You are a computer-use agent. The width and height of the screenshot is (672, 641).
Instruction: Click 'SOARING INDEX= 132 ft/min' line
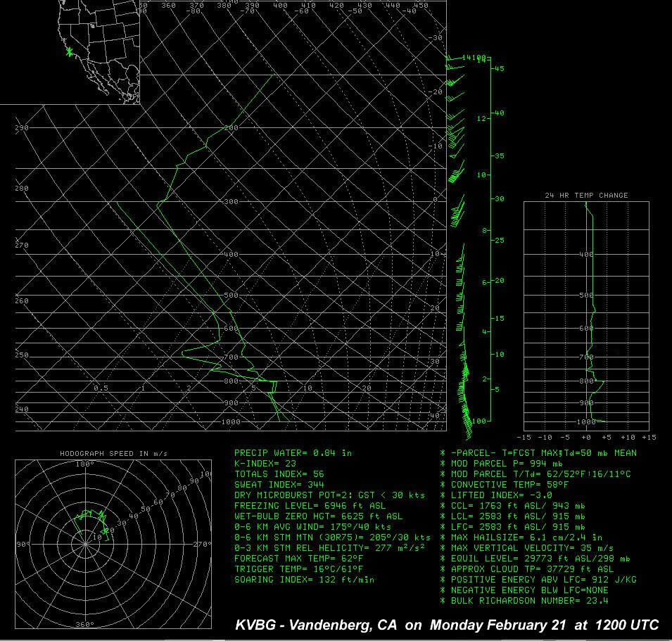tap(304, 580)
